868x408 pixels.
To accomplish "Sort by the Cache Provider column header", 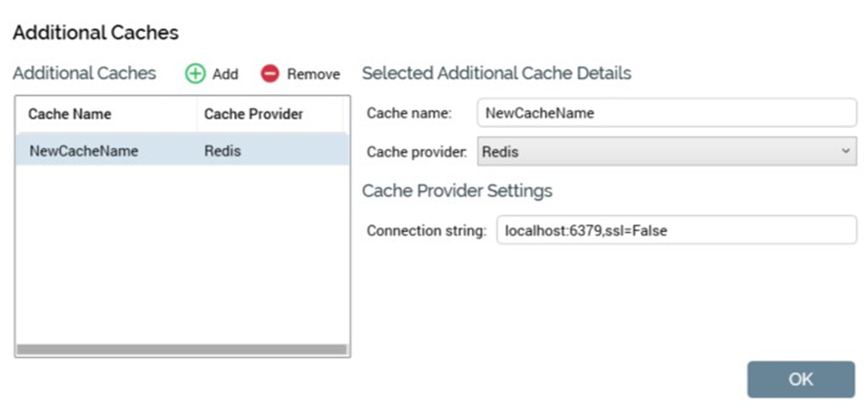I will coord(253,115).
